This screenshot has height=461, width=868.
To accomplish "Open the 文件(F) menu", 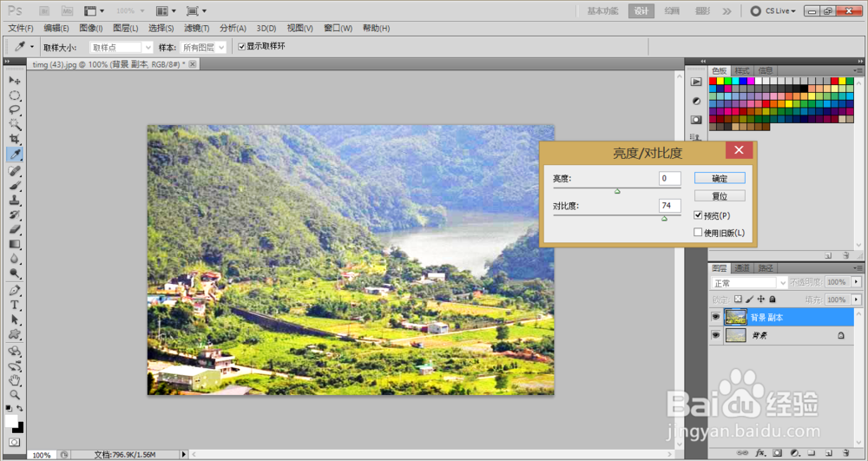I will tap(21, 29).
